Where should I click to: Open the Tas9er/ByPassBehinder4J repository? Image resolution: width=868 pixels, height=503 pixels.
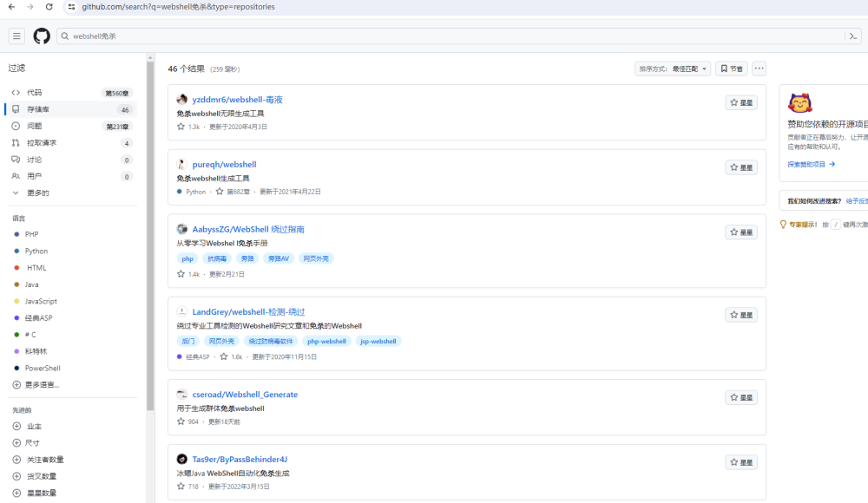pos(240,460)
